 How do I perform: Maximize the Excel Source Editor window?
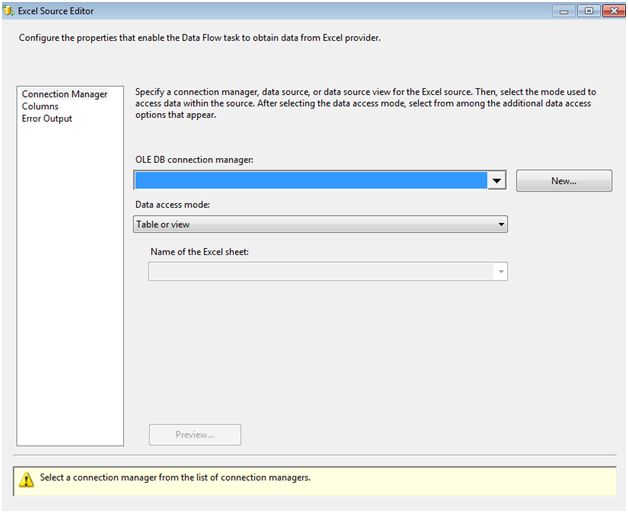point(589,11)
